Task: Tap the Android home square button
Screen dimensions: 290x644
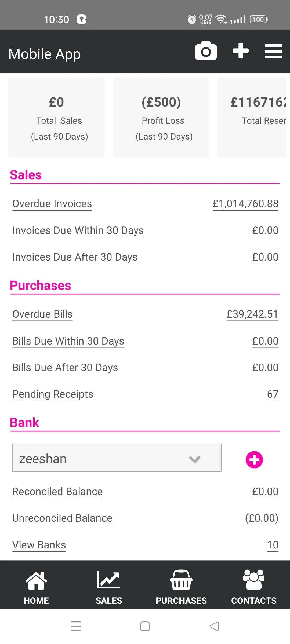Action: tap(145, 626)
